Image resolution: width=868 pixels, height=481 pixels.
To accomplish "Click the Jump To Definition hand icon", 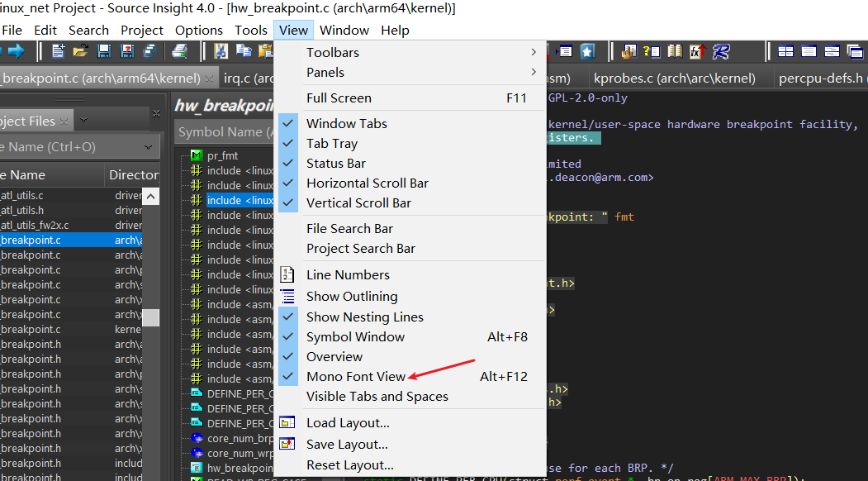I will click(x=628, y=51).
